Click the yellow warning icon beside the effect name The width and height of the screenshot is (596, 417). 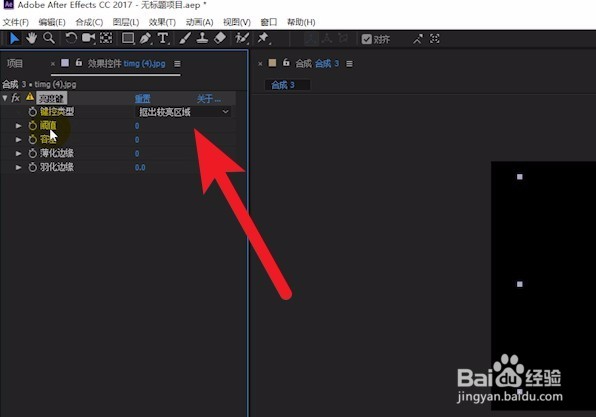(x=30, y=97)
